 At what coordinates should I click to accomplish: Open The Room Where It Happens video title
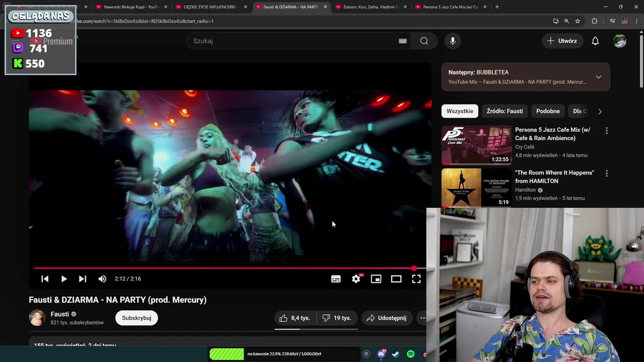point(554,176)
